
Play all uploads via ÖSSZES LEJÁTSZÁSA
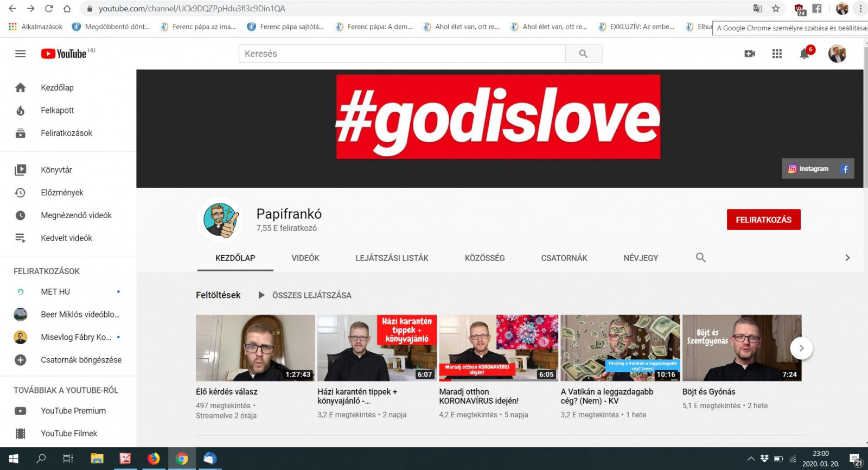(305, 295)
